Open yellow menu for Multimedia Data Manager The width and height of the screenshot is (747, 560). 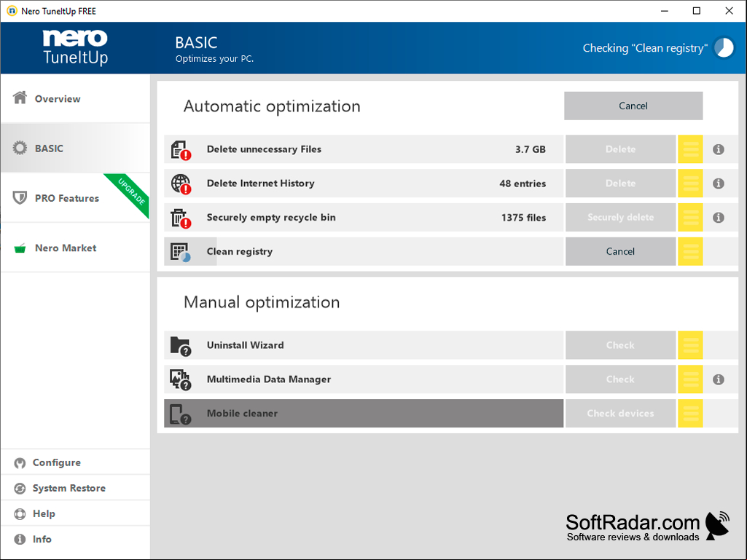pos(690,379)
